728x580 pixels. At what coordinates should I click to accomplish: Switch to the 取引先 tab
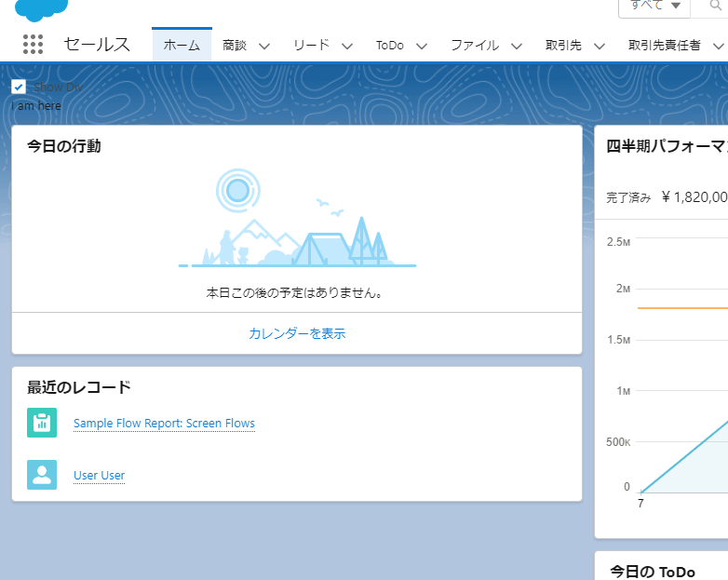(x=563, y=45)
